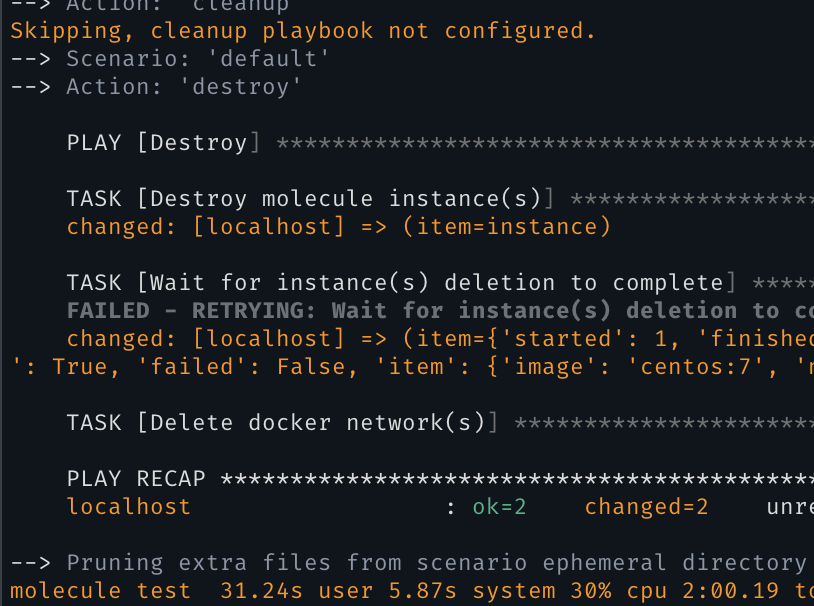Click the 'molecule test' command text

point(100,591)
